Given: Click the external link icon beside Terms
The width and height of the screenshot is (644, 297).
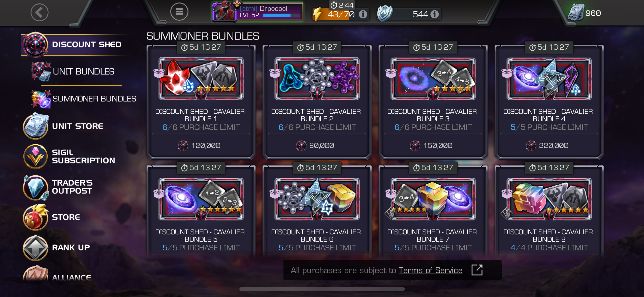Looking at the screenshot, I should [x=477, y=270].
